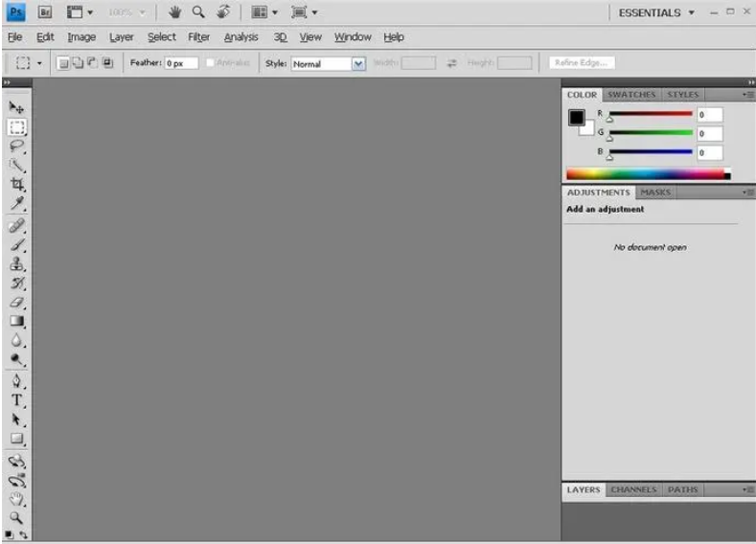Choose New selection mode button

click(62, 63)
